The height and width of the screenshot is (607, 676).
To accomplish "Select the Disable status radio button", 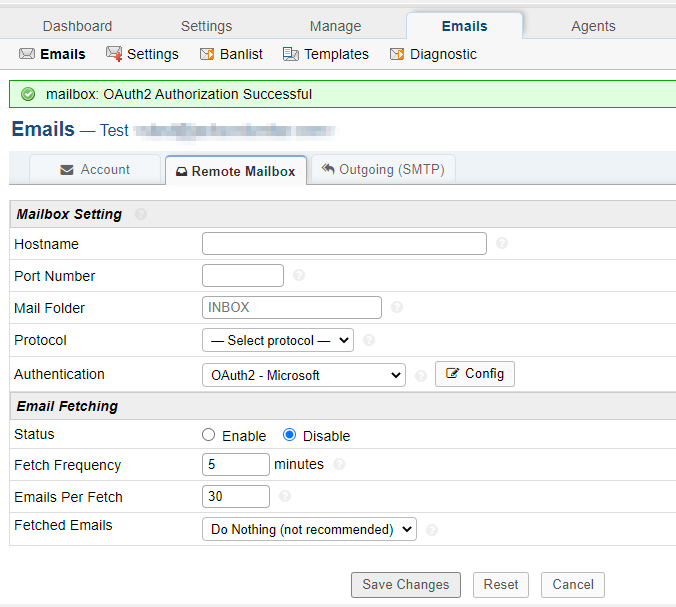I will coord(290,435).
